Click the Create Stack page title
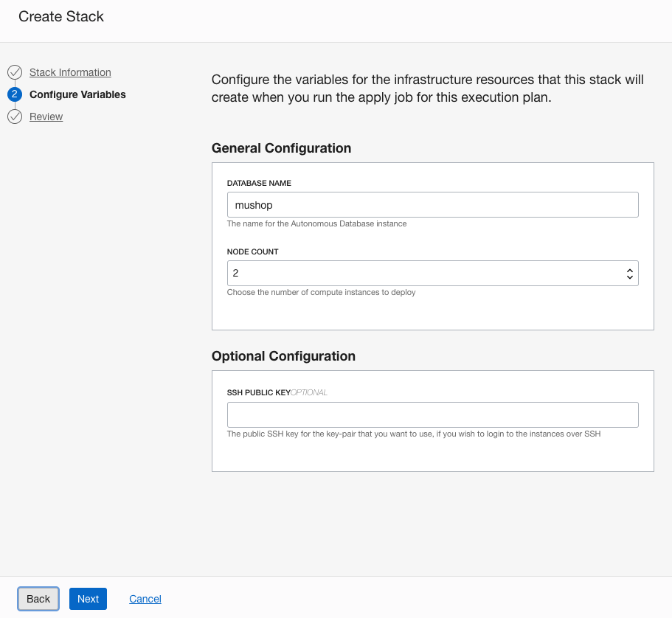This screenshot has height=618, width=672. pyautogui.click(x=61, y=16)
